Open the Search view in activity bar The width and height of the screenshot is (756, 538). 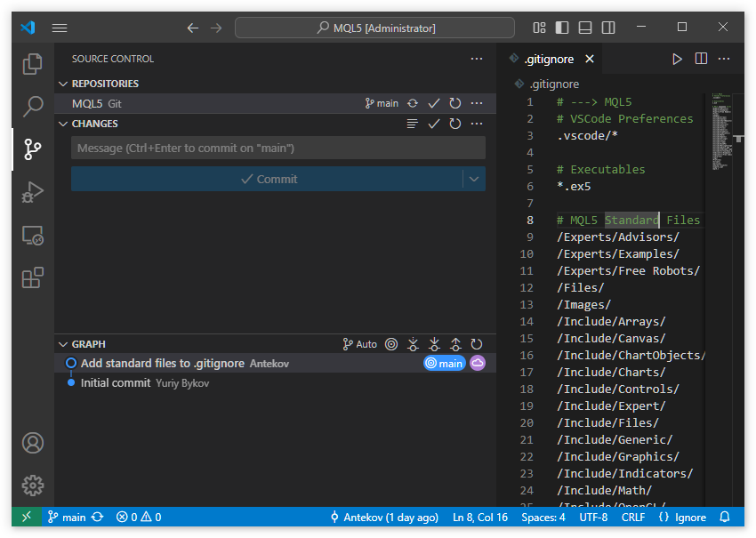pos(32,107)
